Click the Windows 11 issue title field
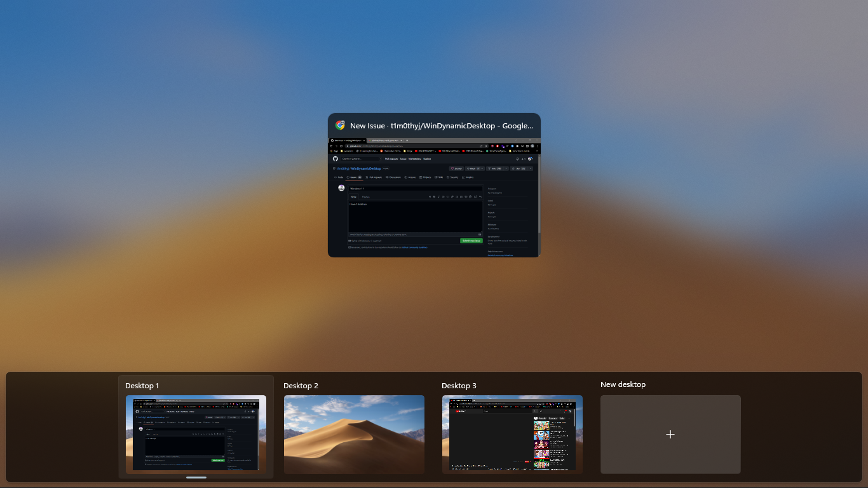Viewport: 868px width, 488px height. [416, 188]
